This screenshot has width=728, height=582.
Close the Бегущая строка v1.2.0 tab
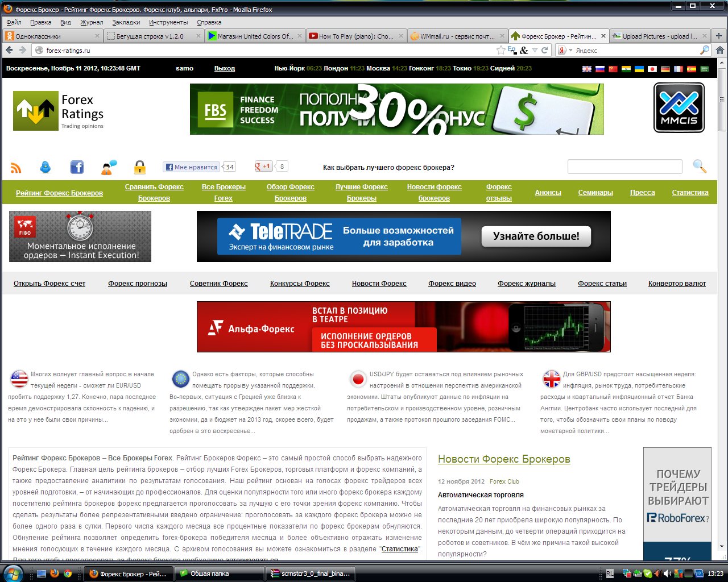click(198, 36)
